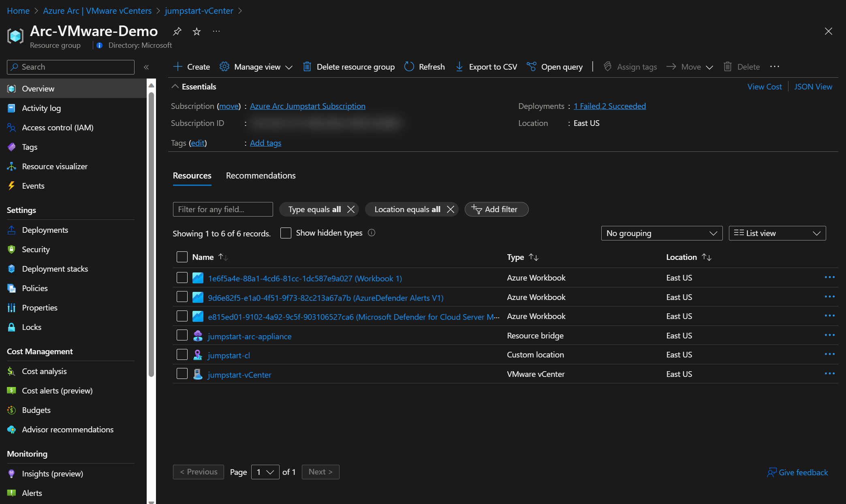Switch to the Recommendations tab

261,176
